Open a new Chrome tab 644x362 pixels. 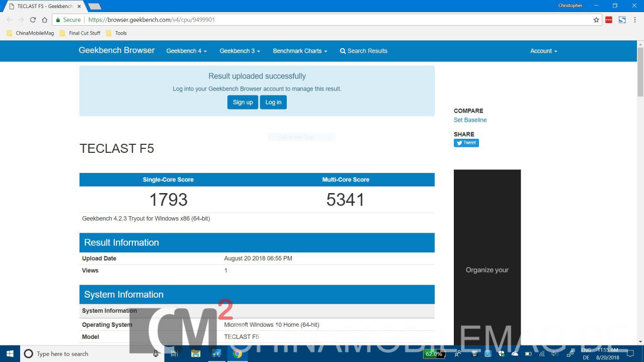(94, 6)
